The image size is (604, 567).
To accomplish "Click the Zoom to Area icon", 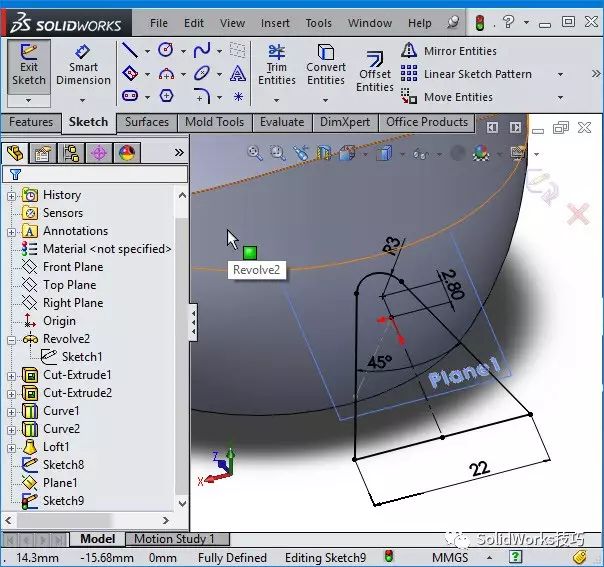I will click(278, 153).
